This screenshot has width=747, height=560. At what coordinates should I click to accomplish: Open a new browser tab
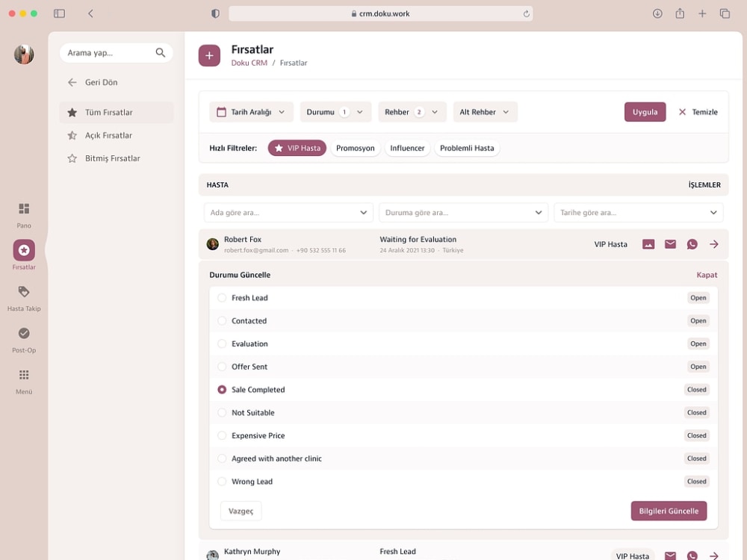click(x=702, y=13)
